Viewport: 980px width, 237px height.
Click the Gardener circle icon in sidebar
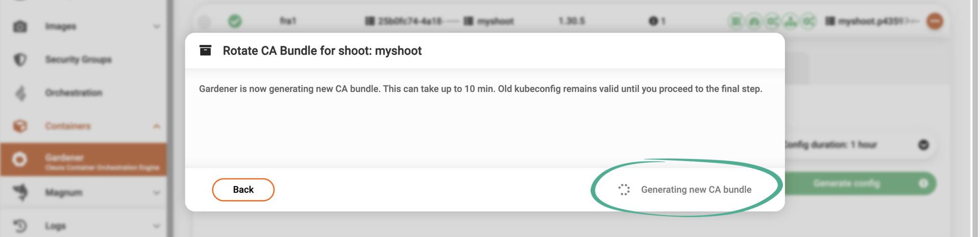point(20,160)
